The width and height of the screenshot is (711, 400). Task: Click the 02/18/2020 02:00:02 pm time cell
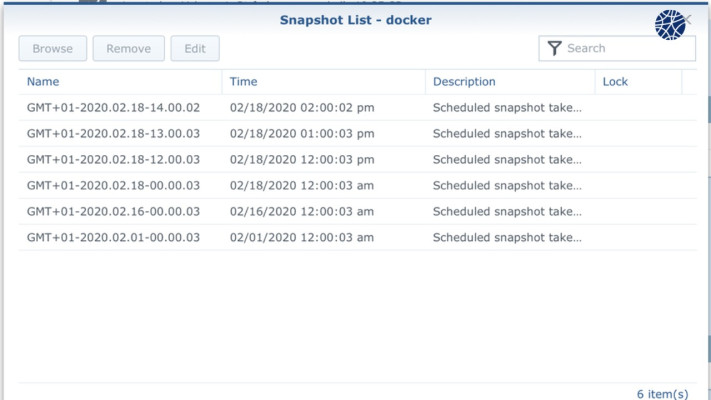click(x=302, y=108)
